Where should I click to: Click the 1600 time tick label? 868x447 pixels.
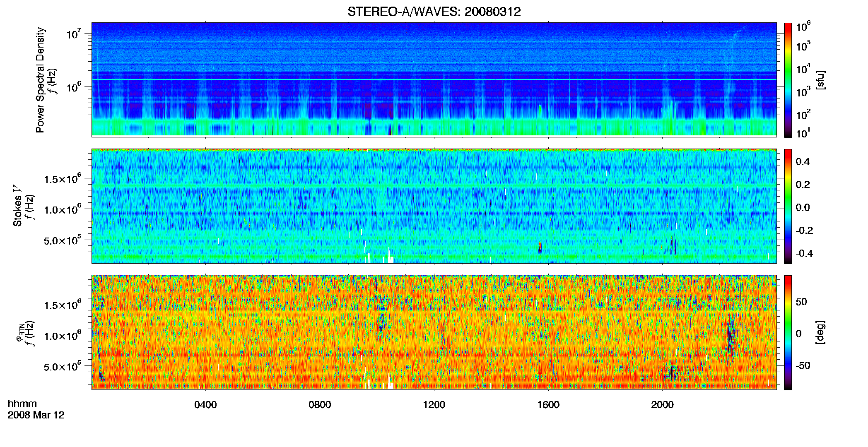coord(548,404)
